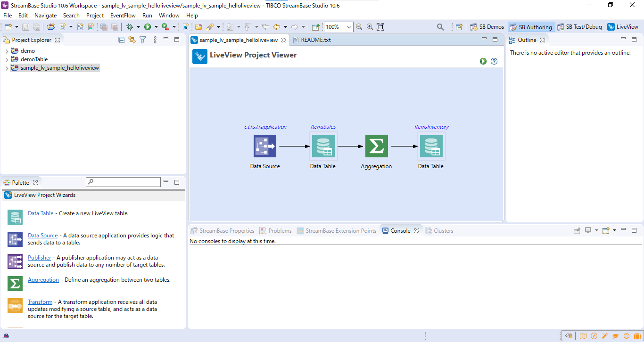Open the Open Console dropdown arrow

pos(614,230)
